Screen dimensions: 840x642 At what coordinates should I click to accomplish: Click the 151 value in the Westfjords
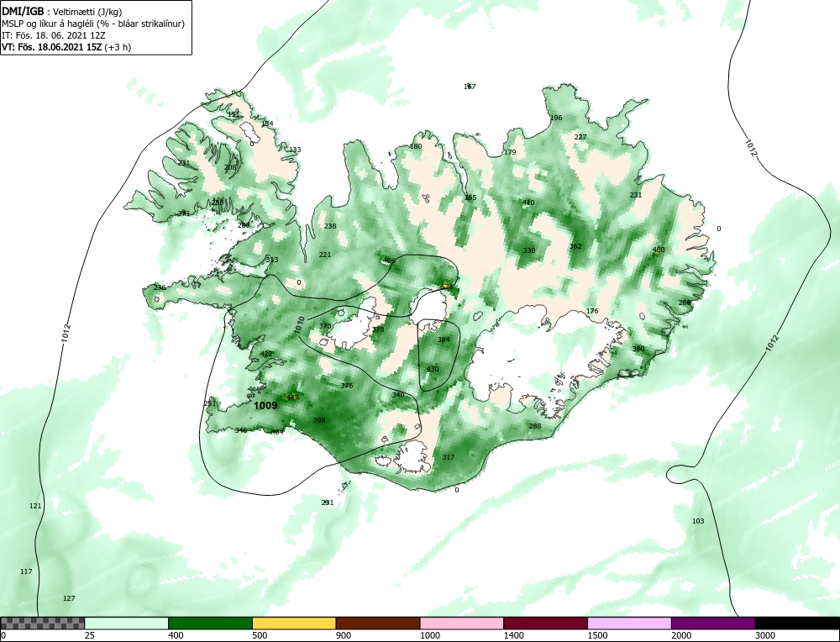click(234, 114)
